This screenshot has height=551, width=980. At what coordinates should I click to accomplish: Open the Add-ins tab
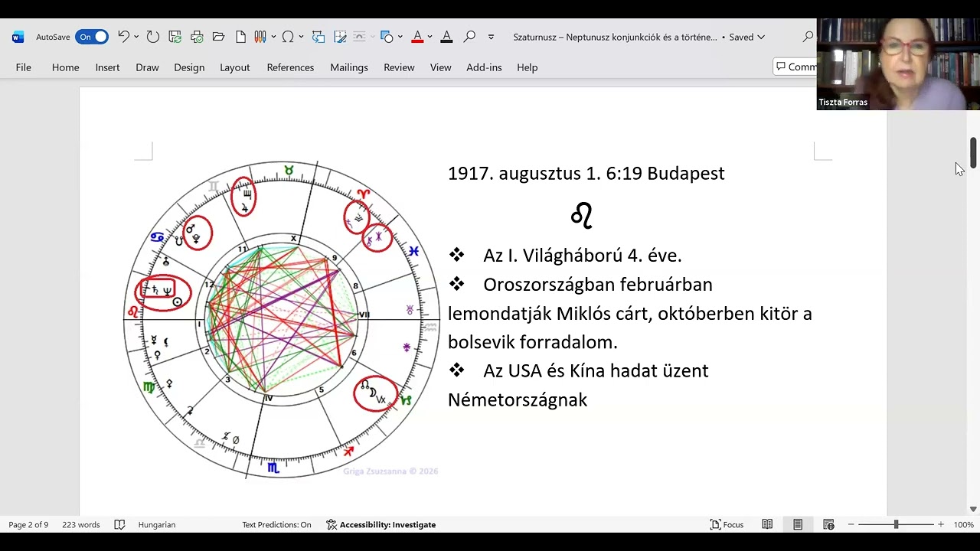coord(484,67)
